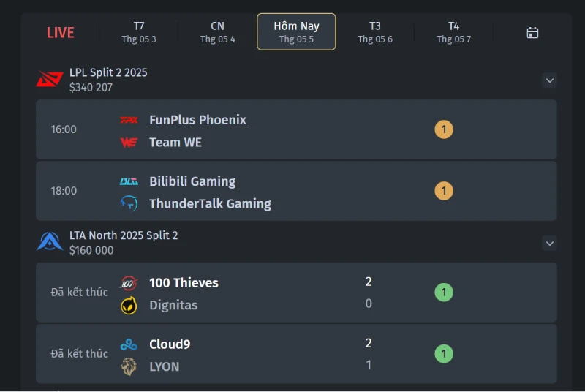Click the 100 Thieves team logo
Image resolution: width=585 pixels, height=392 pixels.
(129, 283)
